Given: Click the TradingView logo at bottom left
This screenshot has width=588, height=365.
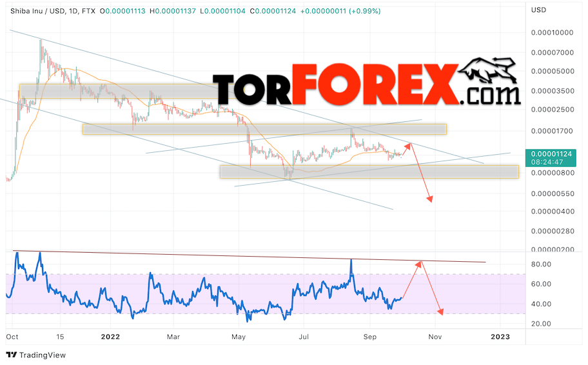Looking at the screenshot, I should [x=35, y=355].
